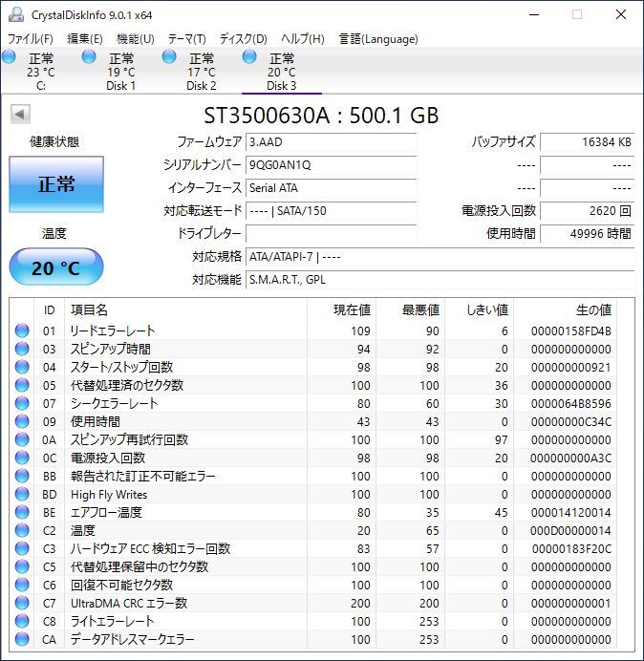Image resolution: width=644 pixels, height=661 pixels.
Task: Click status orb of High Fly Writes row
Action: click(x=22, y=494)
